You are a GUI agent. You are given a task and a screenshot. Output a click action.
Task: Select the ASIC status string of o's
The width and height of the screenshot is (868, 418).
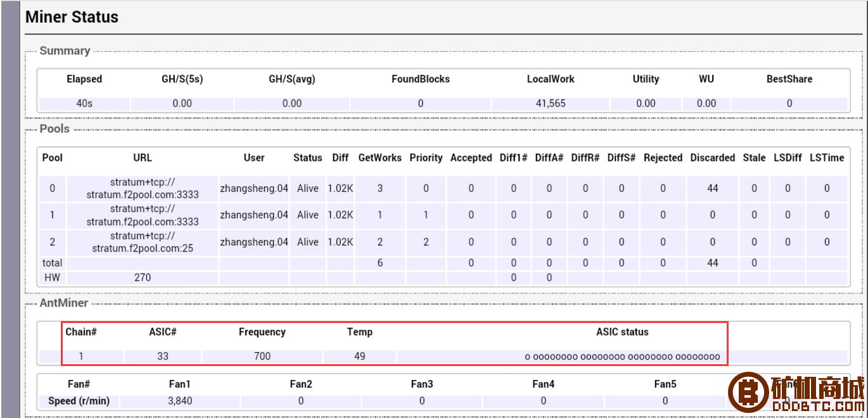point(622,357)
